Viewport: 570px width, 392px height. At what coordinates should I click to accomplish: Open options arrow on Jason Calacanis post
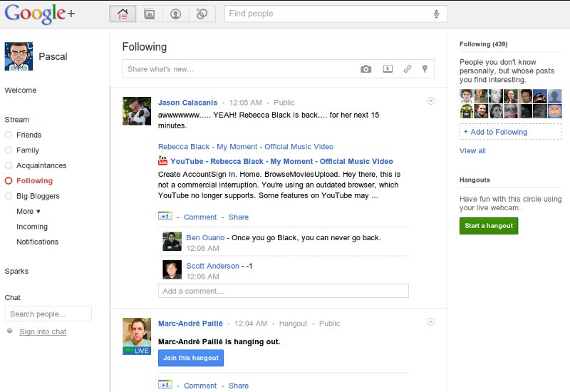(431, 100)
